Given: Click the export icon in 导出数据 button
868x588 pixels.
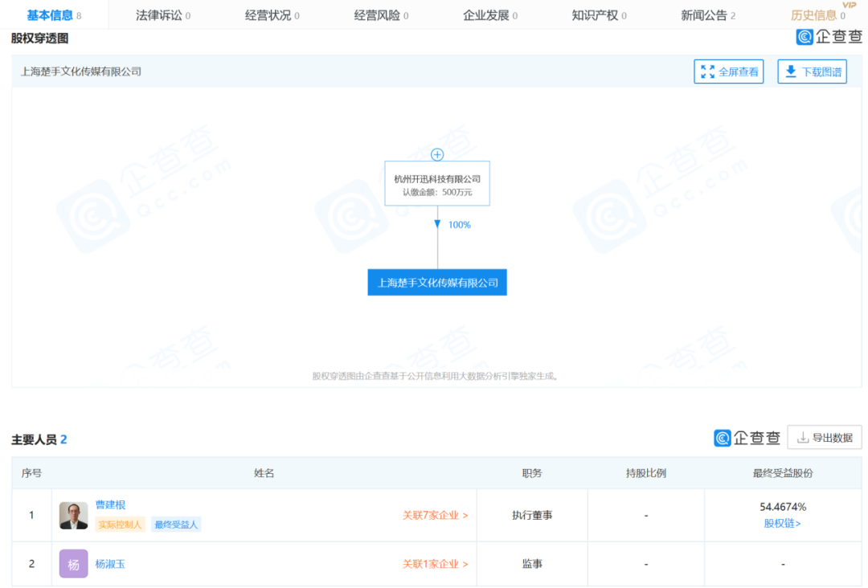Looking at the screenshot, I should pos(804,437).
